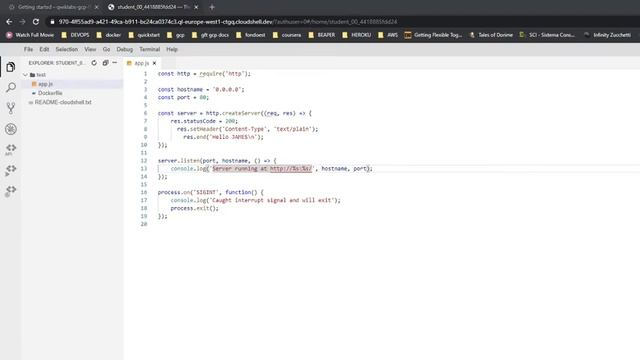
Task: Open the File menu
Action: (28, 49)
